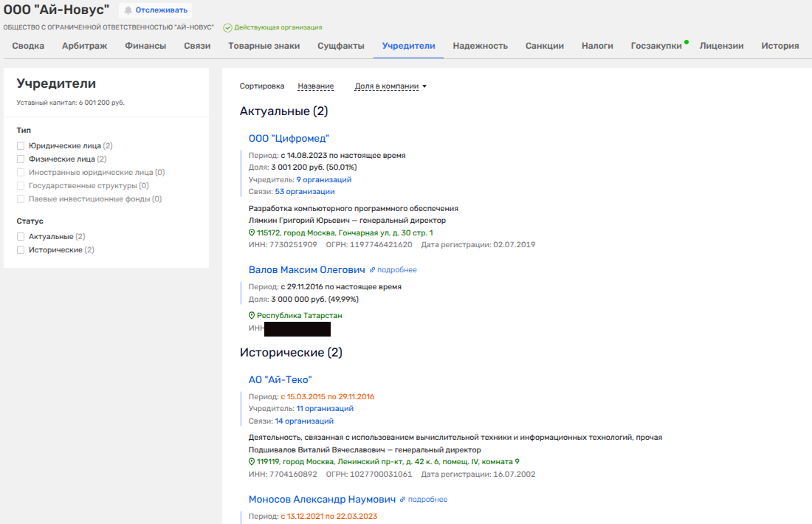The image size is (812, 524).
Task: Click the green checkmark status icon
Action: tap(228, 27)
